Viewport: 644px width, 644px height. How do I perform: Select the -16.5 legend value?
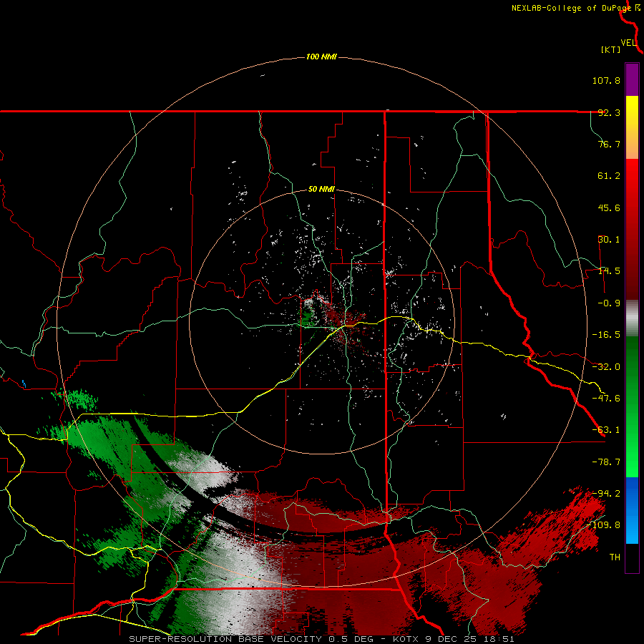pyautogui.click(x=606, y=335)
